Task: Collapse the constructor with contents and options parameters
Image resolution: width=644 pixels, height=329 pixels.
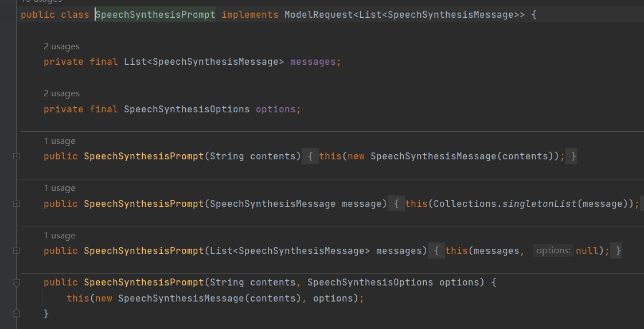Action: click(x=17, y=283)
